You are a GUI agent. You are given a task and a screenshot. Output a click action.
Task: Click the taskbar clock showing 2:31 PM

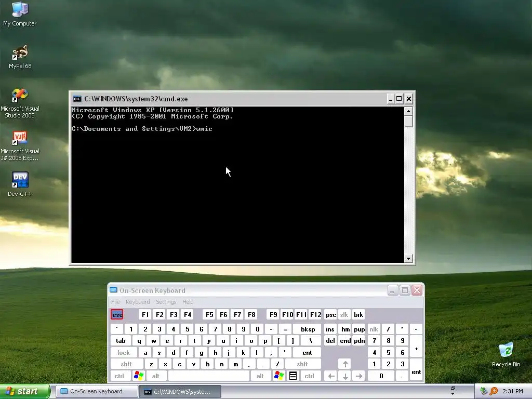(x=512, y=391)
